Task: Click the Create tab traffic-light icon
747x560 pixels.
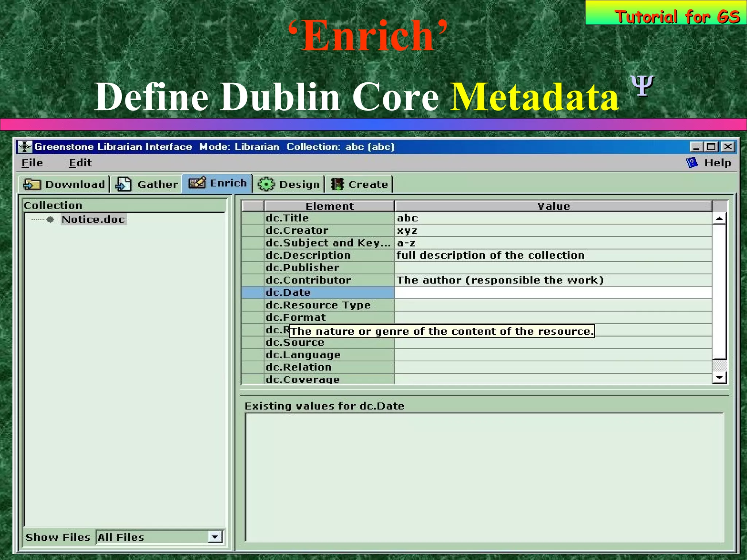Action: pyautogui.click(x=337, y=184)
